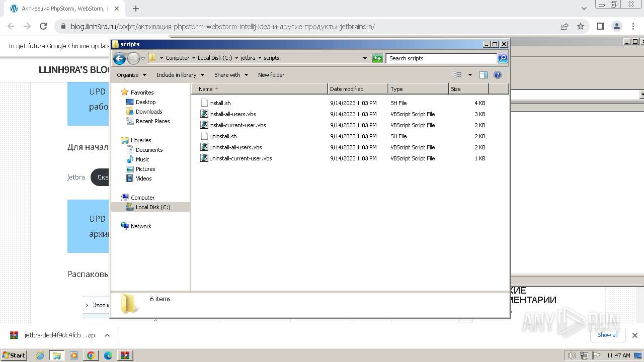Open recent pages dropdown beside Forward
The image size is (644, 362).
pos(143,58)
